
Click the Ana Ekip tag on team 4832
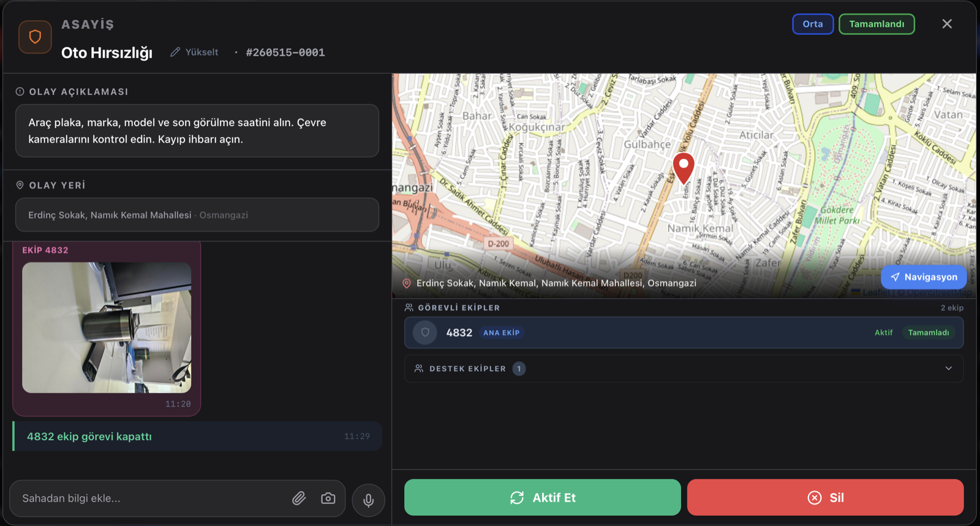coord(502,333)
